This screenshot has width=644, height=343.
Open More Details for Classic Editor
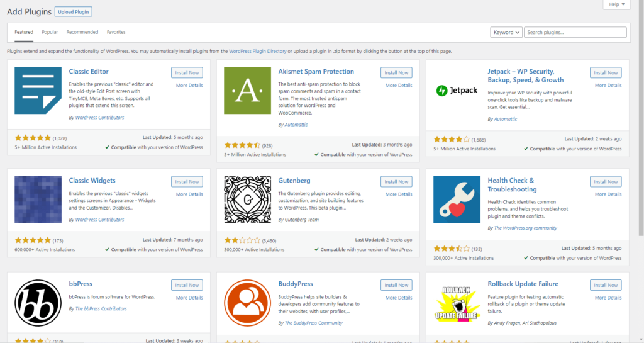point(189,86)
